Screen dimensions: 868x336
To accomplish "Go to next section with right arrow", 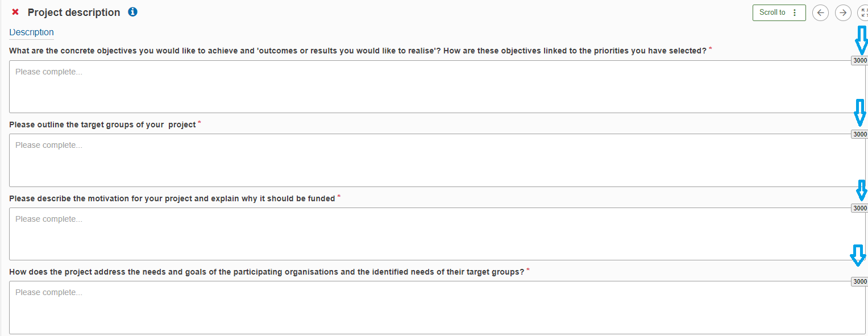I will coord(843,13).
